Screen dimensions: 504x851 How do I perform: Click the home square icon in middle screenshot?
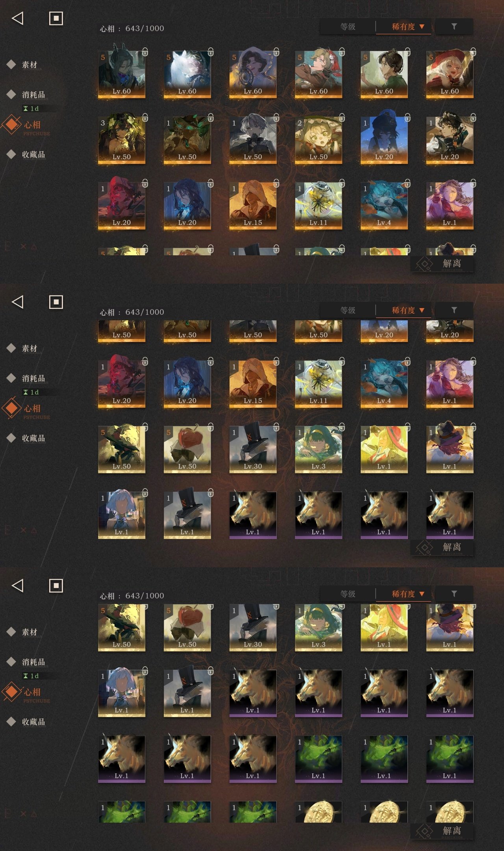click(x=56, y=302)
